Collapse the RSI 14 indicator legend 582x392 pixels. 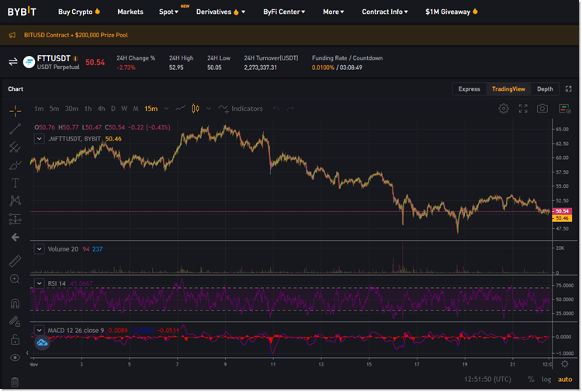39,283
